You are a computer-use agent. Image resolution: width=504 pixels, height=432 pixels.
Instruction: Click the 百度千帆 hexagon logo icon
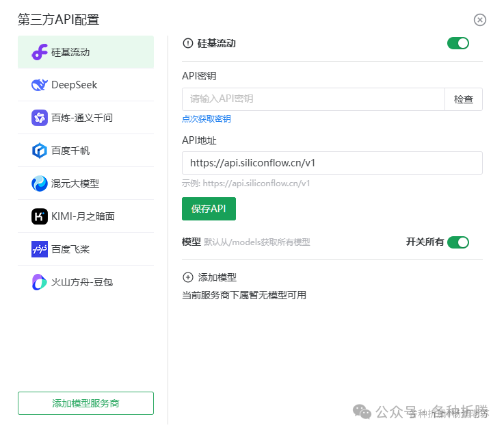point(40,151)
